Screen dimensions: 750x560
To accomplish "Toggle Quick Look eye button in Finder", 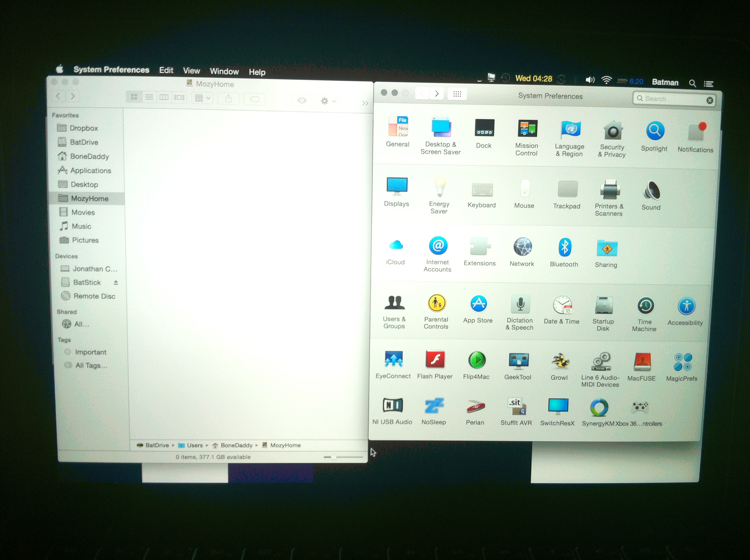I will coord(302,100).
